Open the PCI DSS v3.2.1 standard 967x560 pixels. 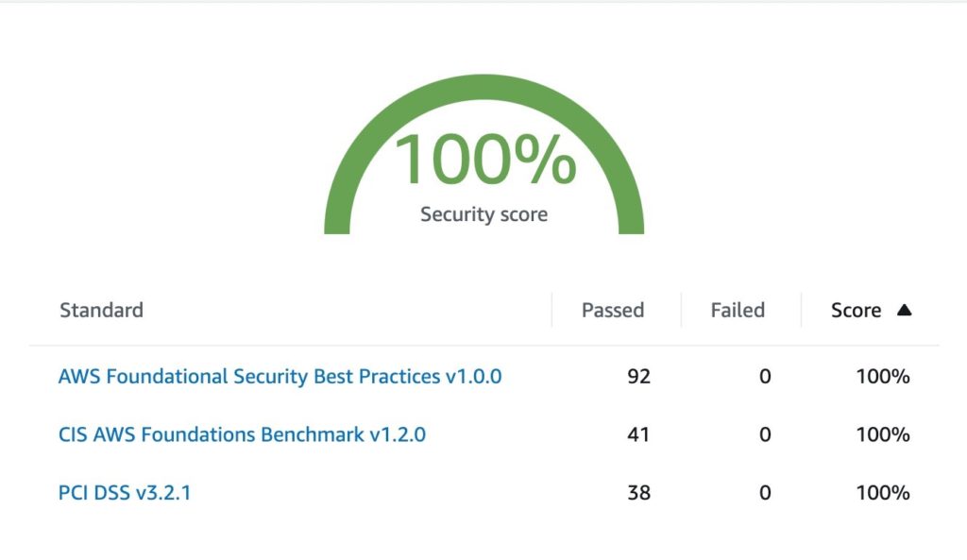click(x=125, y=492)
